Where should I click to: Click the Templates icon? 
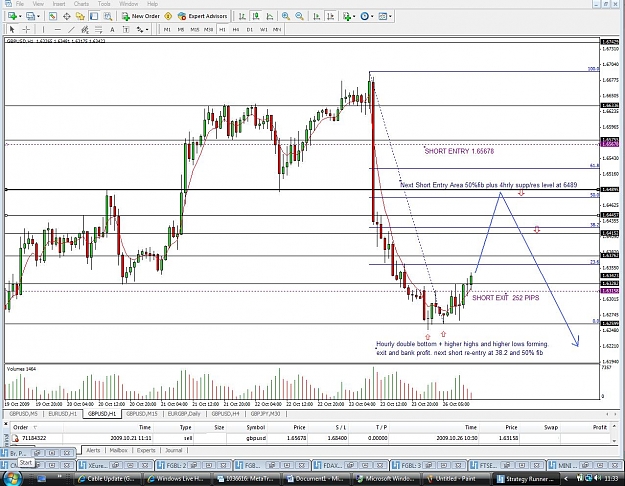click(383, 16)
